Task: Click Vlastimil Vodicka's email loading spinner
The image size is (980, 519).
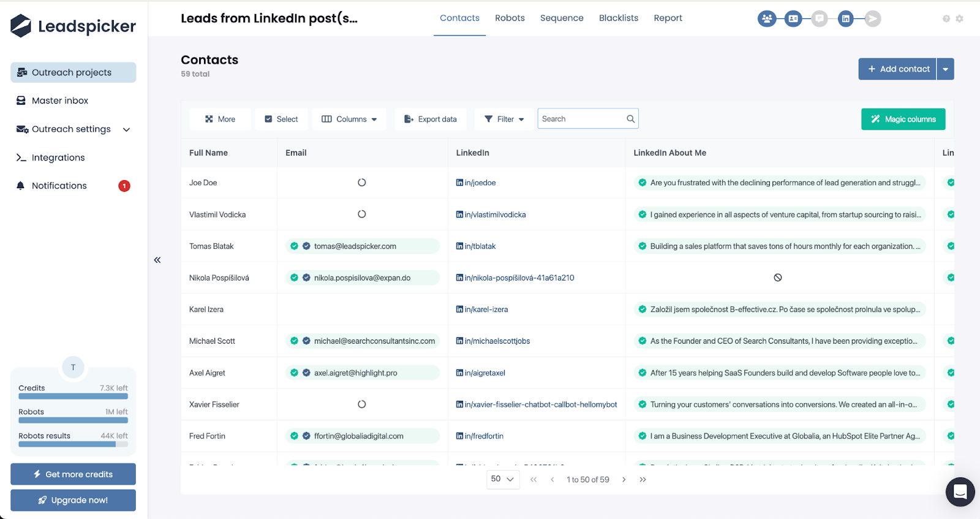Action: tap(362, 214)
